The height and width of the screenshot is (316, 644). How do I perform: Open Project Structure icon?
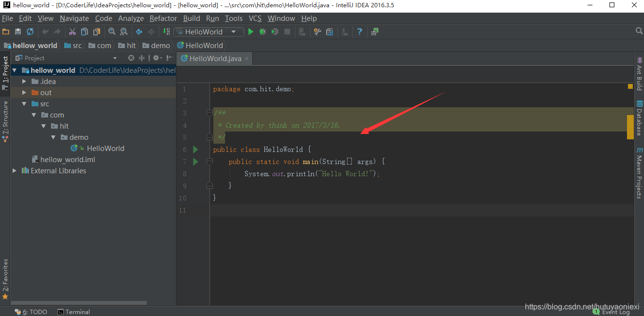pyautogui.click(x=330, y=32)
